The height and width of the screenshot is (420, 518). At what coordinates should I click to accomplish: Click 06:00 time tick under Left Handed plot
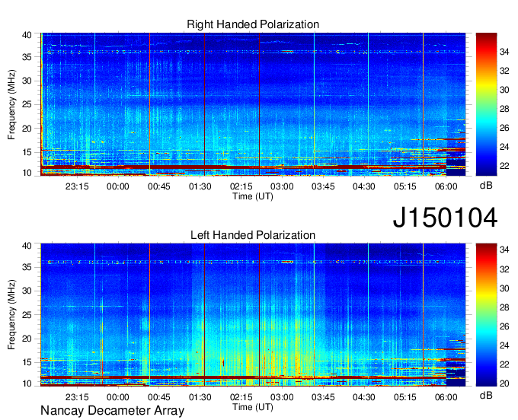446,397
